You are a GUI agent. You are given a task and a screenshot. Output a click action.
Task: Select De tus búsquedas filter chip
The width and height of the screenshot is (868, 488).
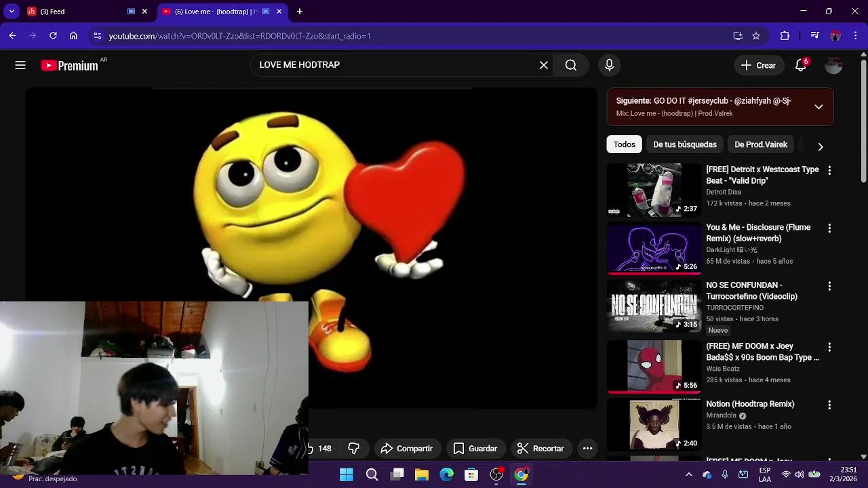point(685,144)
